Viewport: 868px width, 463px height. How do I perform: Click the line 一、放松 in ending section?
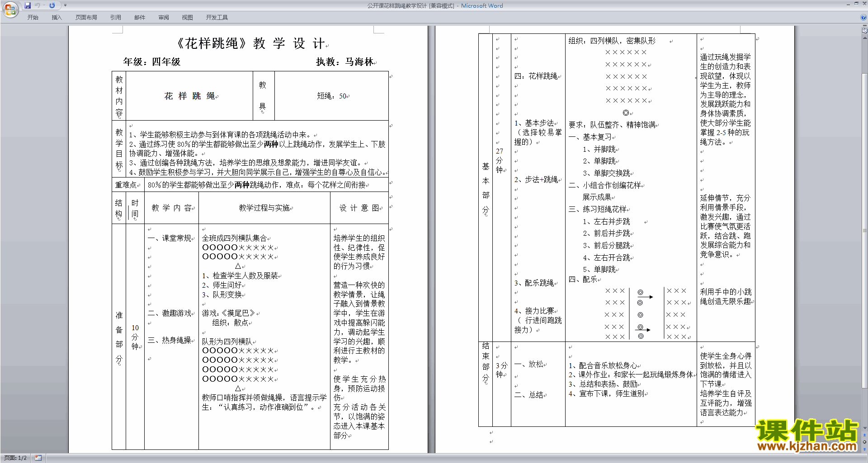coord(528,364)
